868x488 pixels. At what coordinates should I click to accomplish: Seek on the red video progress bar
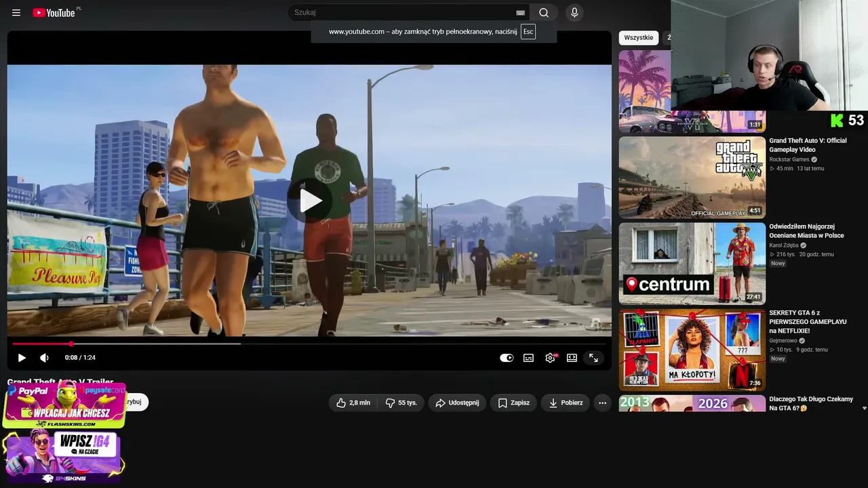point(309,344)
